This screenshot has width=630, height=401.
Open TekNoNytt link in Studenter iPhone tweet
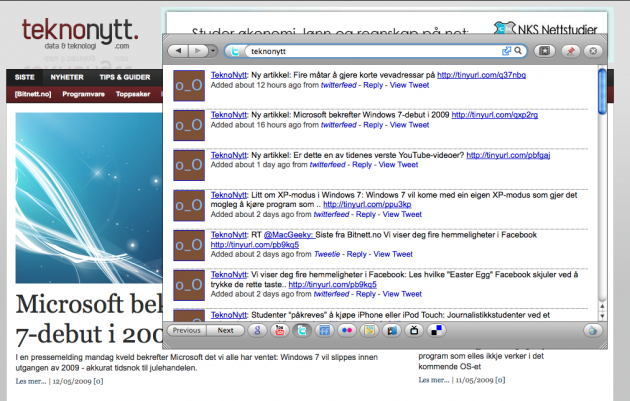pyautogui.click(x=229, y=315)
